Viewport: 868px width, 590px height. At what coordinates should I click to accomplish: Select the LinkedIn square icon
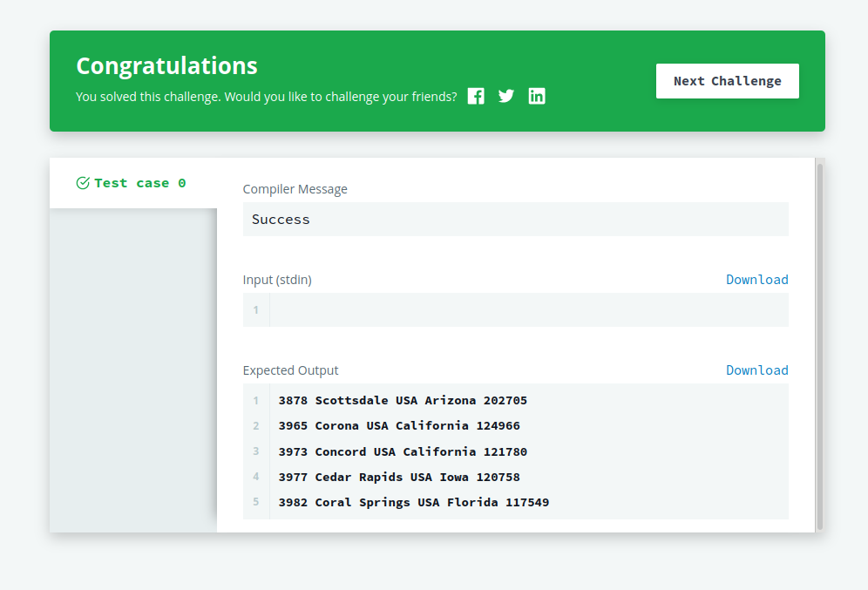[537, 96]
